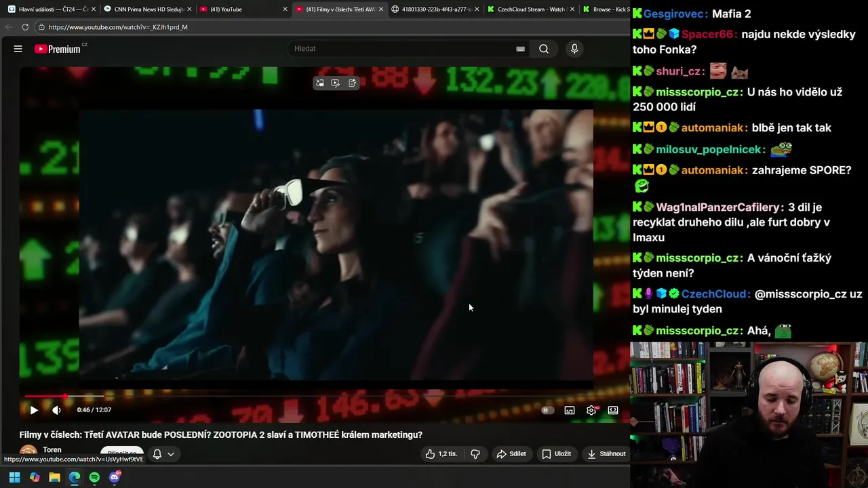Open Toren channel avatar
Viewport: 868px width, 488px height.
coord(28,452)
